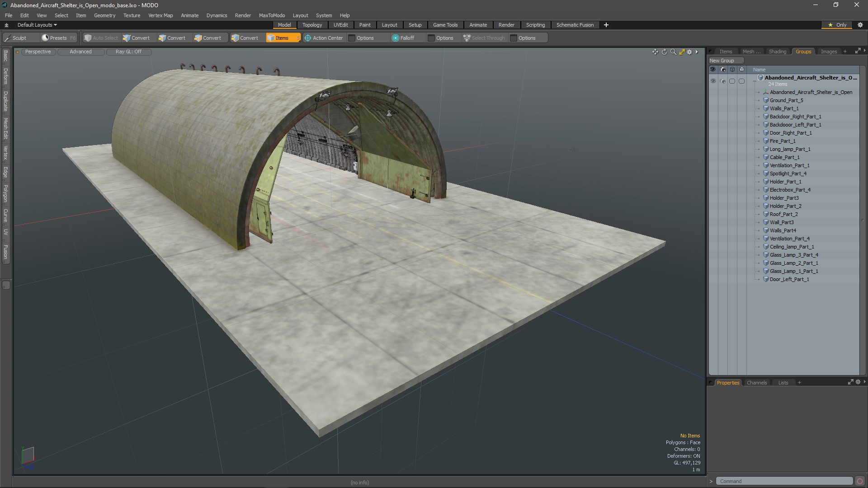This screenshot has height=488, width=868.
Task: Click the first cube column header icon
Action: (732, 70)
